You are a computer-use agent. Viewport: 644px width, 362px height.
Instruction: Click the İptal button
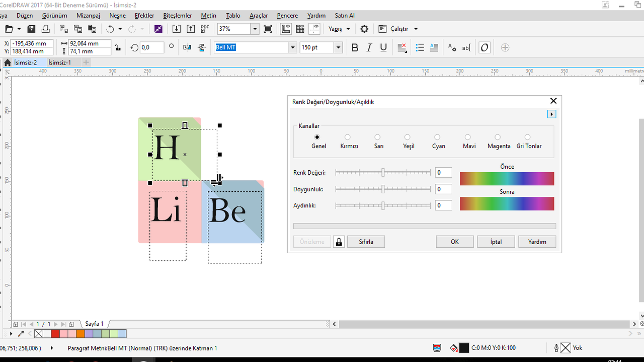click(x=496, y=242)
